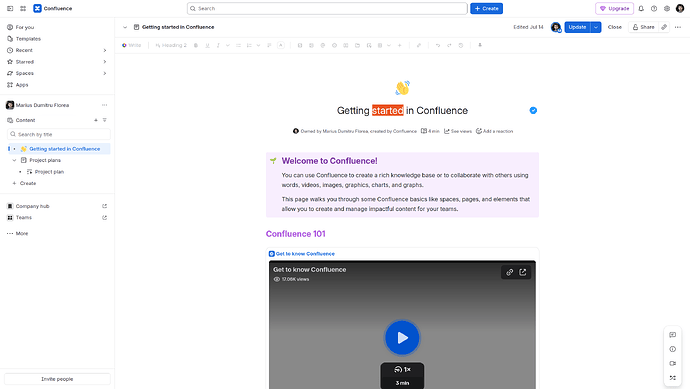Insert a mention with the @ toolbar icon
The image size is (690, 389).
tap(323, 45)
